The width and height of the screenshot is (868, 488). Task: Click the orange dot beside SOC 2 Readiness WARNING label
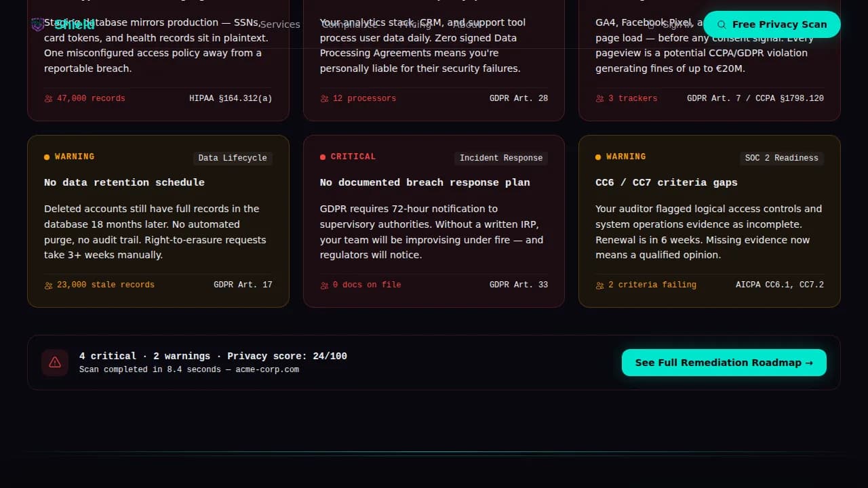(x=598, y=157)
